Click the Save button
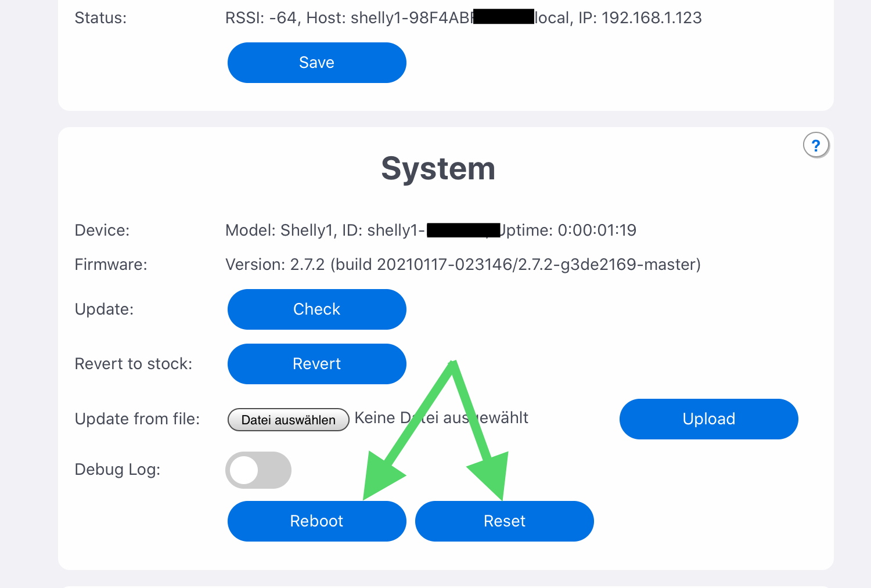This screenshot has width=871, height=588. (316, 63)
